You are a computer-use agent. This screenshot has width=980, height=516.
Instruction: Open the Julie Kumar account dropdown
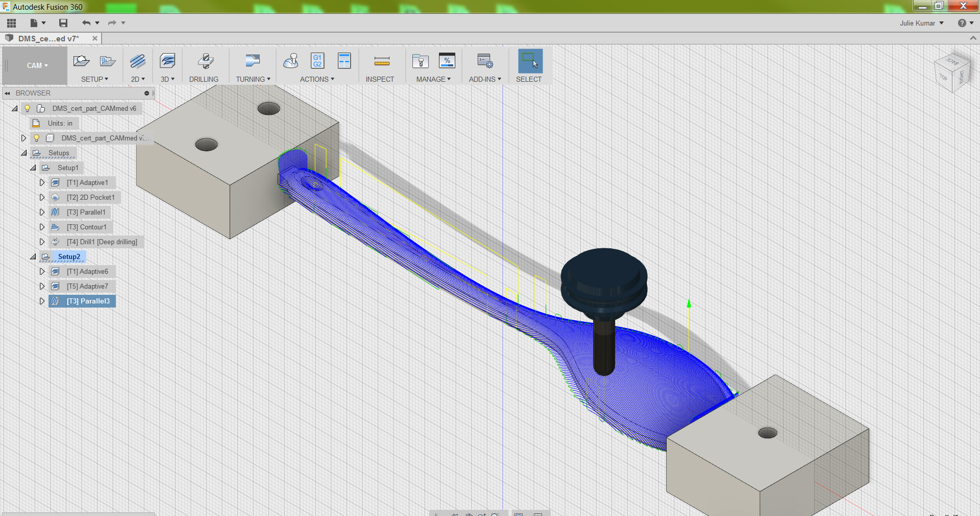(922, 23)
